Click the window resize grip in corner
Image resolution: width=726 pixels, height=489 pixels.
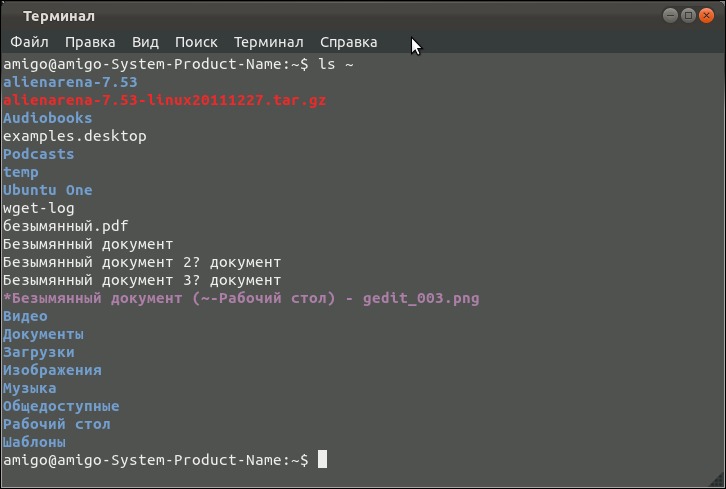click(x=718, y=481)
